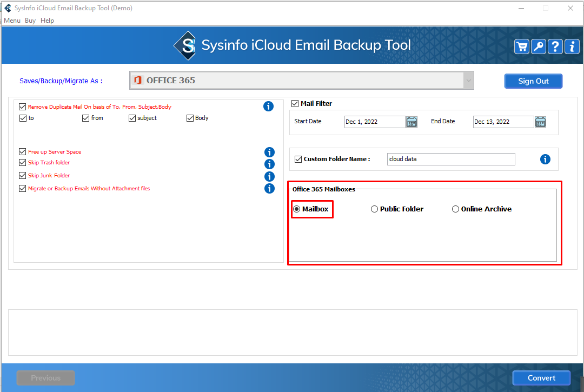Toggle the Mail Filter checkbox
Viewport: 584px width, 392px height.
(x=295, y=104)
